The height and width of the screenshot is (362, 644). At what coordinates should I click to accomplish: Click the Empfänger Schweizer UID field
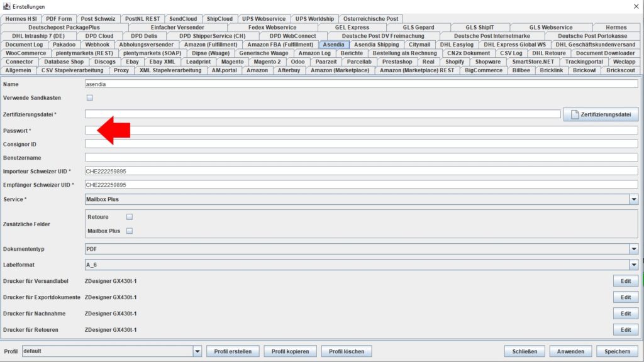click(362, 185)
